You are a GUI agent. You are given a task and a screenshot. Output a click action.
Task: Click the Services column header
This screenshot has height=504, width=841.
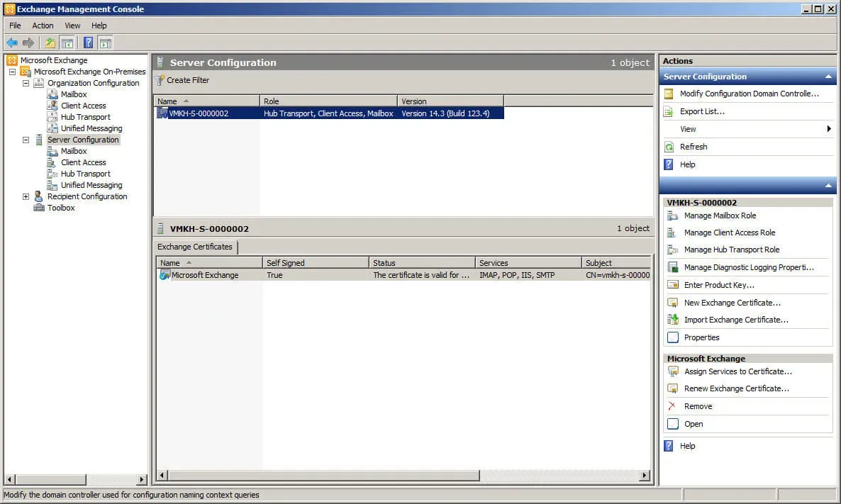point(528,263)
